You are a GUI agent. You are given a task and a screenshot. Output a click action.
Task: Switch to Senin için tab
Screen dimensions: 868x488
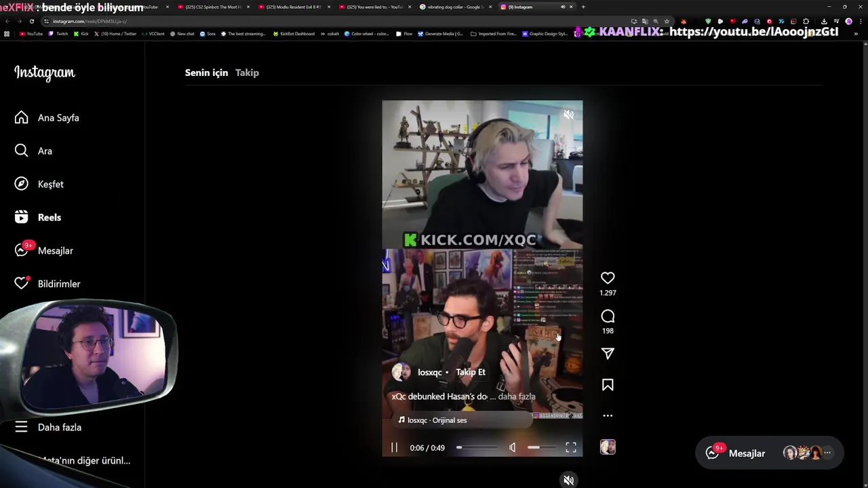(206, 73)
